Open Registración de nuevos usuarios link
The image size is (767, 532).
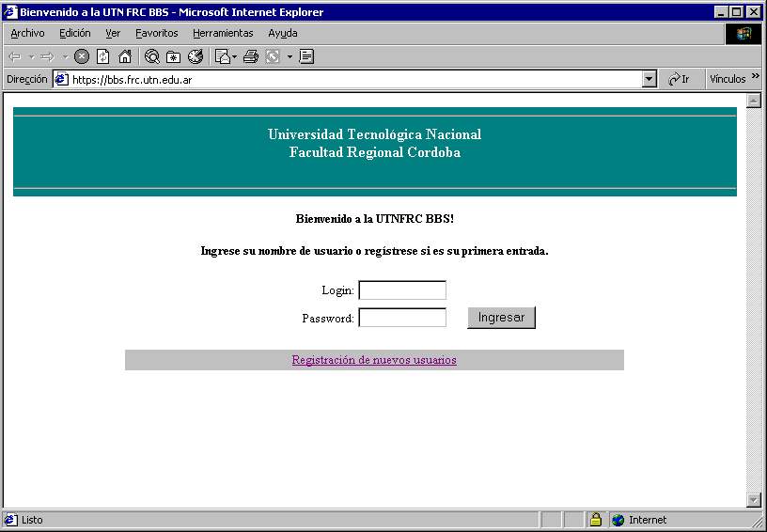point(374,360)
